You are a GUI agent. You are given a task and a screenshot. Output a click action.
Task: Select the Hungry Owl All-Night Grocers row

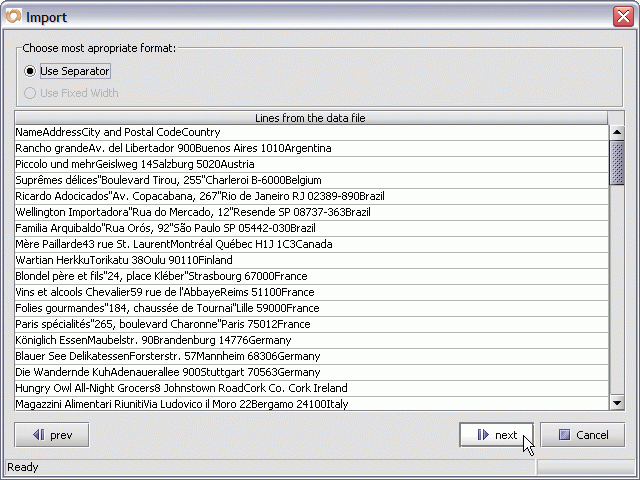[x=311, y=388]
